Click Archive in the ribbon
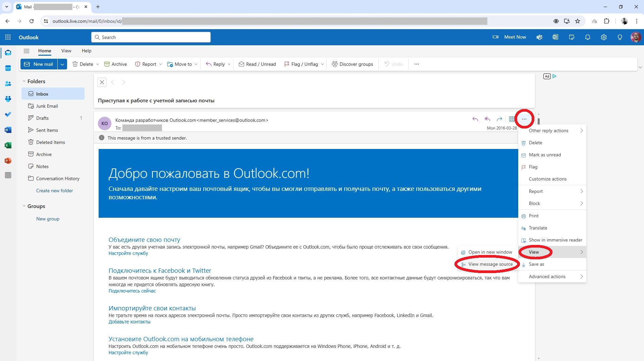644x361 pixels. [115, 64]
